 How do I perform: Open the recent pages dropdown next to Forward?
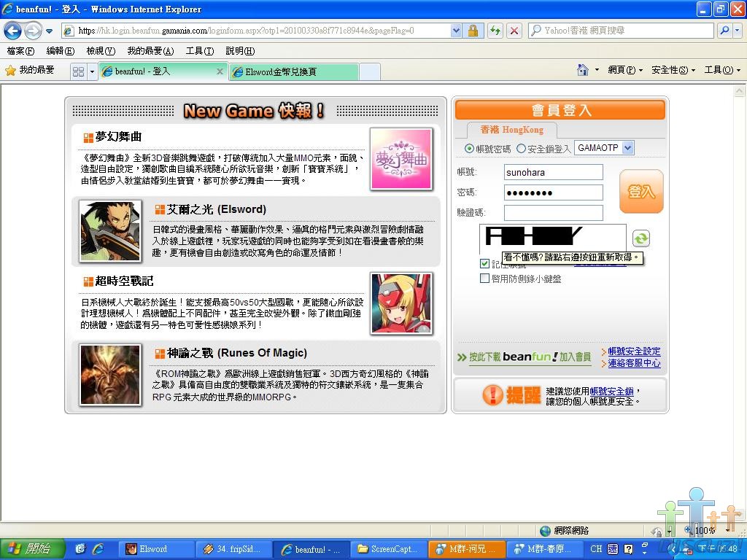(49, 31)
